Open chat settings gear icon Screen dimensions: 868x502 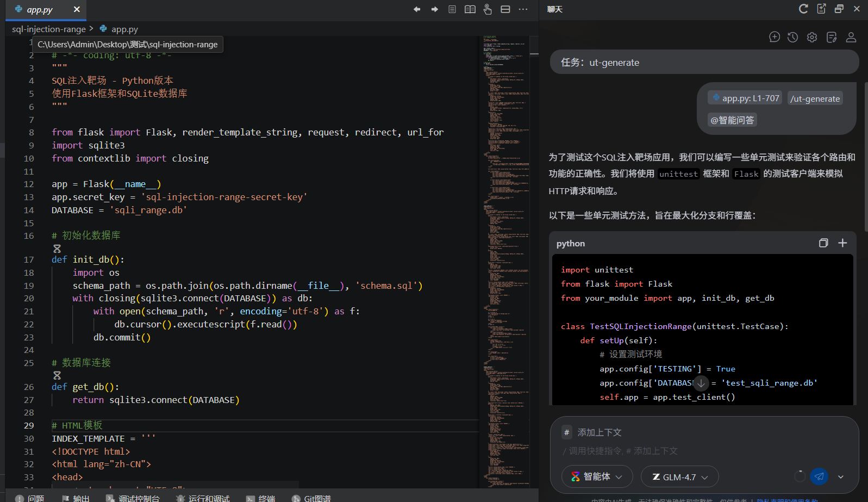click(812, 37)
